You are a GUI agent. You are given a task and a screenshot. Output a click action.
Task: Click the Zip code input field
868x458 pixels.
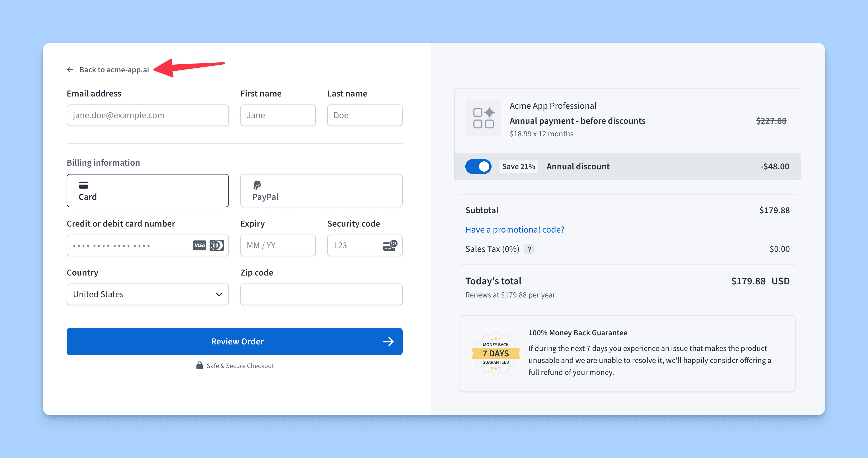tap(321, 294)
